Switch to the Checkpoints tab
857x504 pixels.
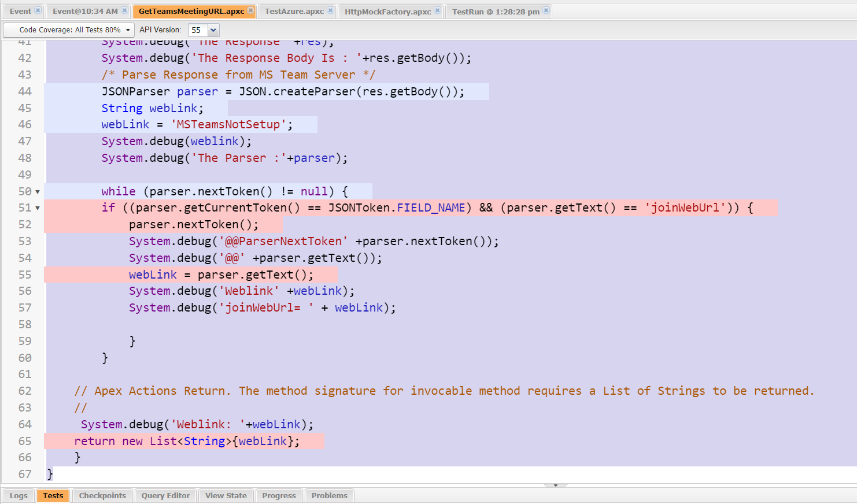pyautogui.click(x=102, y=496)
